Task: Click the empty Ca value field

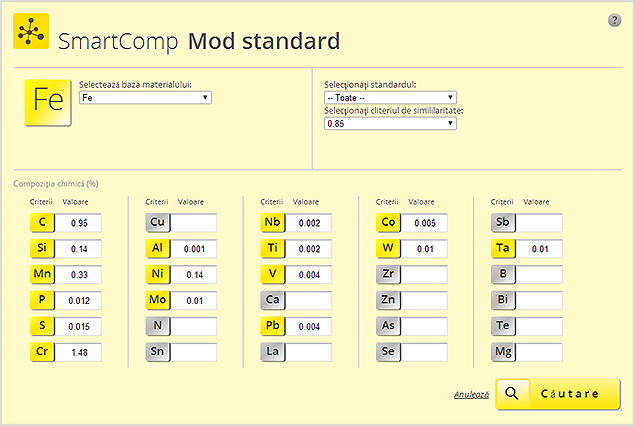Action: [x=309, y=300]
